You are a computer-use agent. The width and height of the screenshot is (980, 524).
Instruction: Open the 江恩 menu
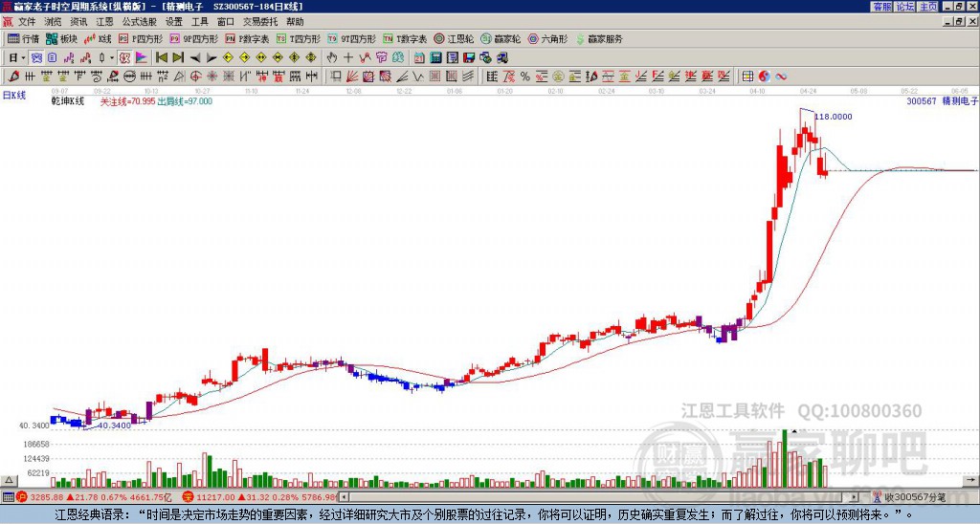coord(105,22)
